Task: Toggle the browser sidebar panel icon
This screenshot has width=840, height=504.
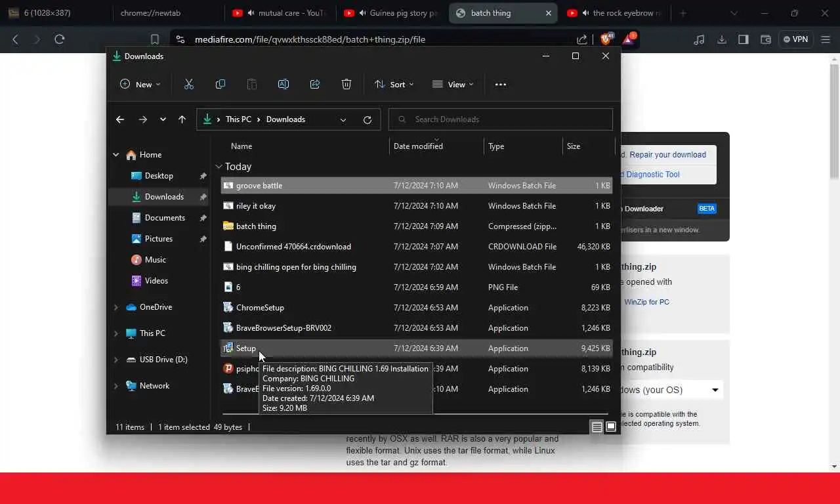Action: tap(744, 39)
